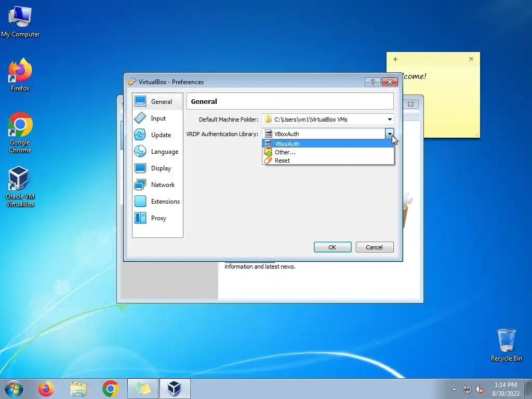This screenshot has height=399, width=532.
Task: Open the network tray icon
Action: click(x=467, y=389)
